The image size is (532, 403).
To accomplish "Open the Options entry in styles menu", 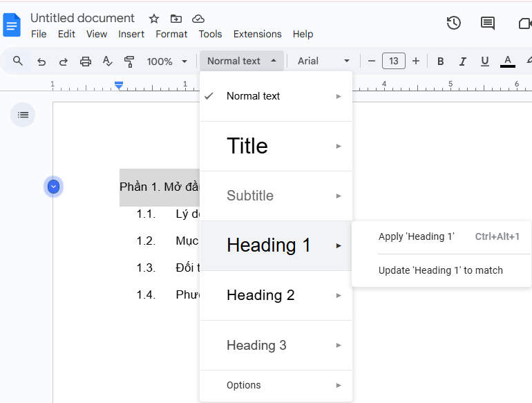I will pos(276,385).
